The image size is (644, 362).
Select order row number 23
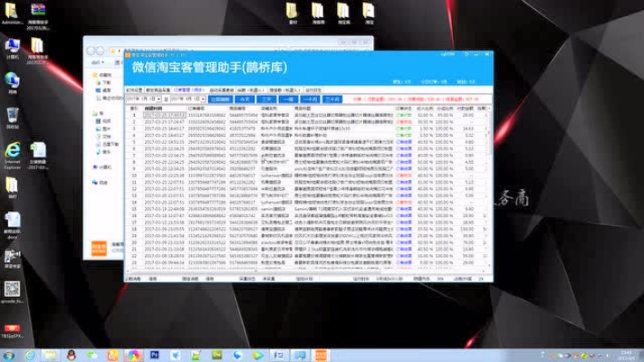pos(306,262)
